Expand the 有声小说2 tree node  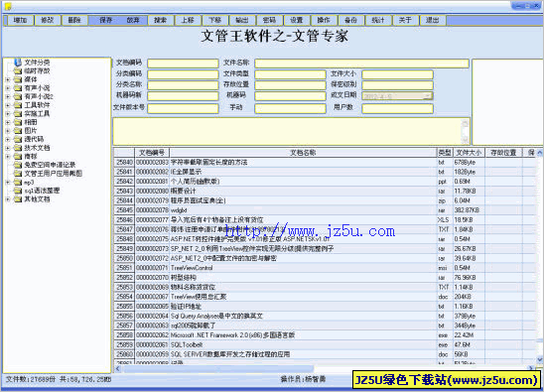(x=8, y=97)
